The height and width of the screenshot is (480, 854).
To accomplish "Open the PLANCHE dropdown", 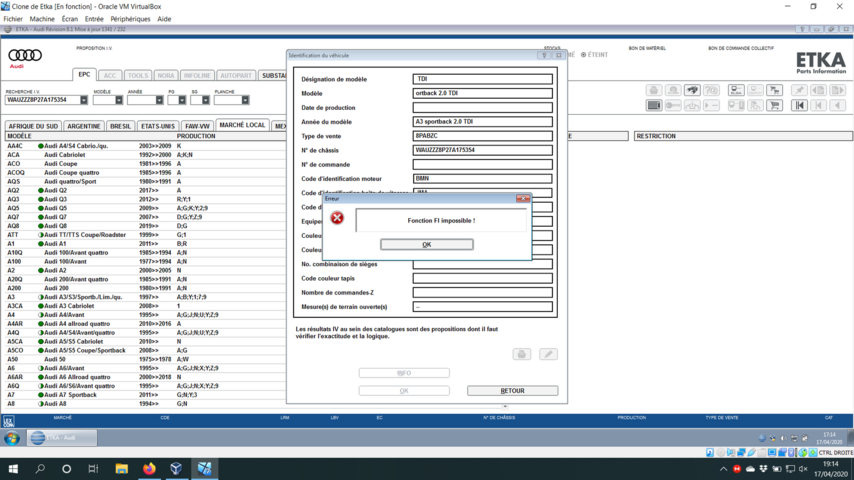I will pyautogui.click(x=245, y=100).
